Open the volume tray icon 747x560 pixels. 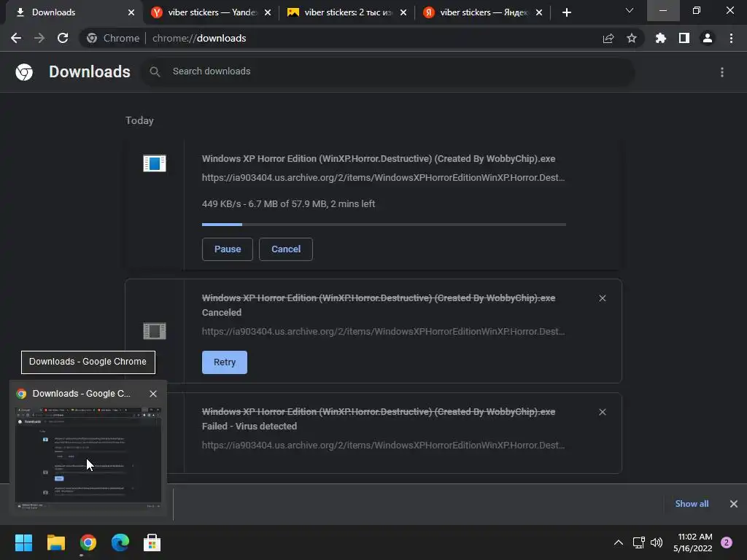coord(657,542)
